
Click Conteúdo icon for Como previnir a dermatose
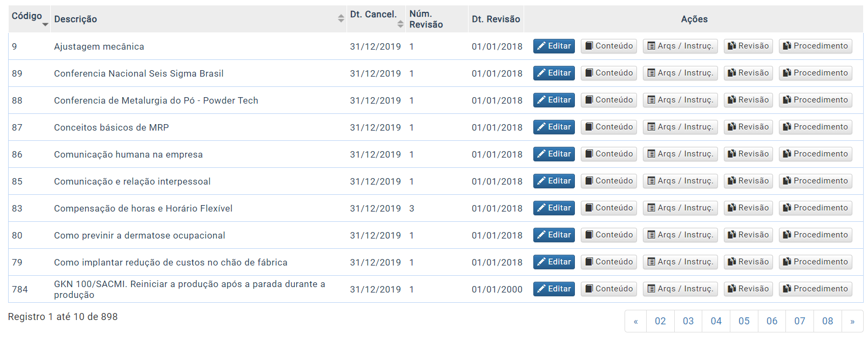589,235
